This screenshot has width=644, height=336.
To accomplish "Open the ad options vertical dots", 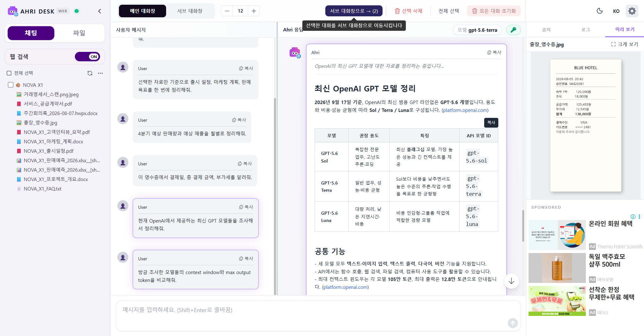I will click(639, 217).
